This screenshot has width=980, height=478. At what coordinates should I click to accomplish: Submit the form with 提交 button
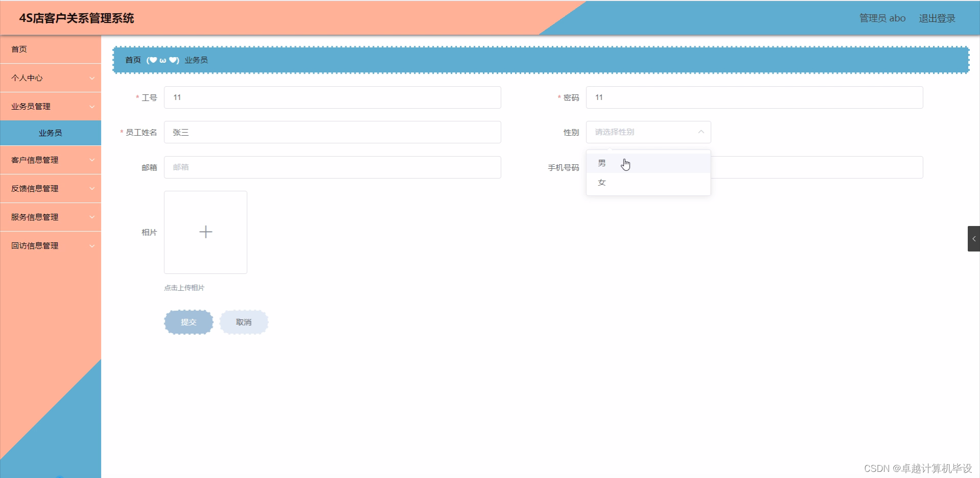click(188, 322)
